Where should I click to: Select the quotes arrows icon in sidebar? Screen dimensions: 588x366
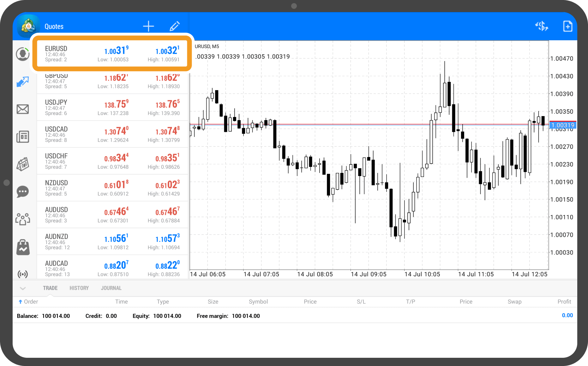tap(23, 82)
